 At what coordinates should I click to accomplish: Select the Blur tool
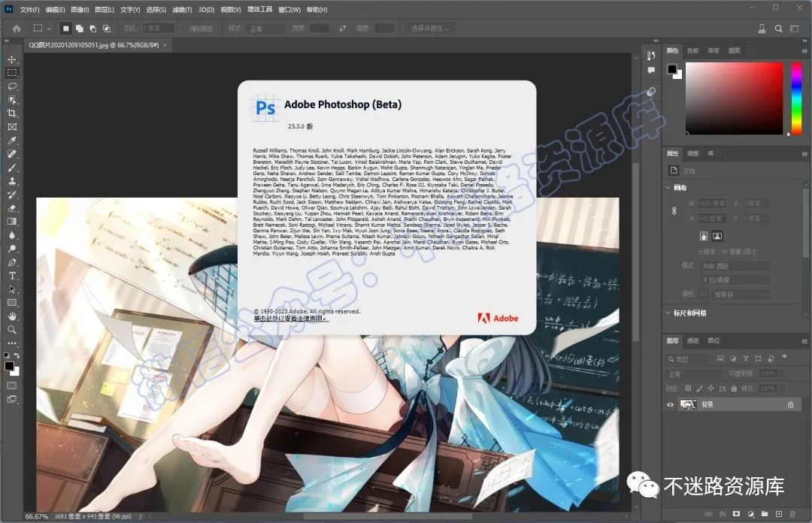coord(12,235)
